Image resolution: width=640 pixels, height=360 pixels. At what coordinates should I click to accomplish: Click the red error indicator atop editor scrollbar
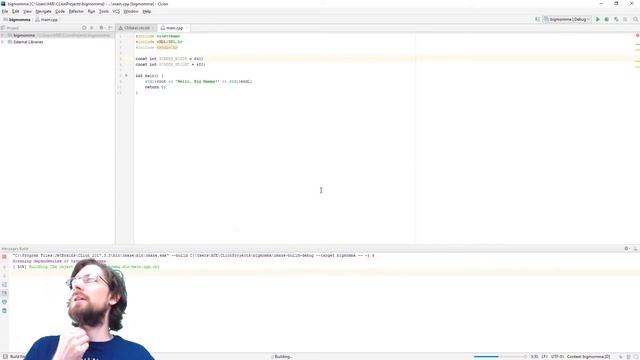pyautogui.click(x=637, y=36)
